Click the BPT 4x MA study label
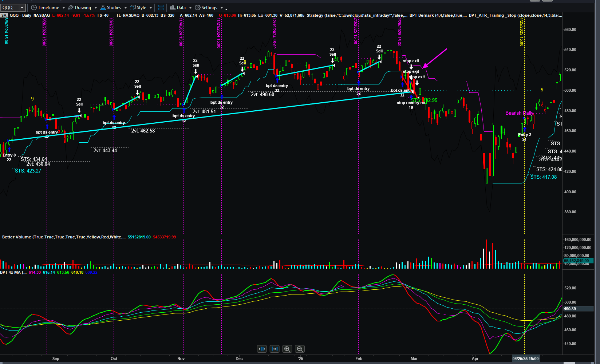Viewport: 600px width, 364px height. pos(13,272)
